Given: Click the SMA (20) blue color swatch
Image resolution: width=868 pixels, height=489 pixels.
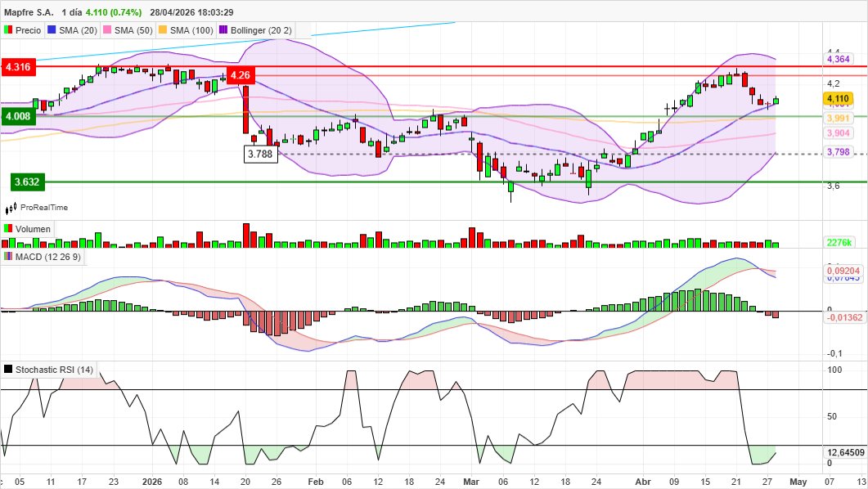Looking at the screenshot, I should point(52,30).
